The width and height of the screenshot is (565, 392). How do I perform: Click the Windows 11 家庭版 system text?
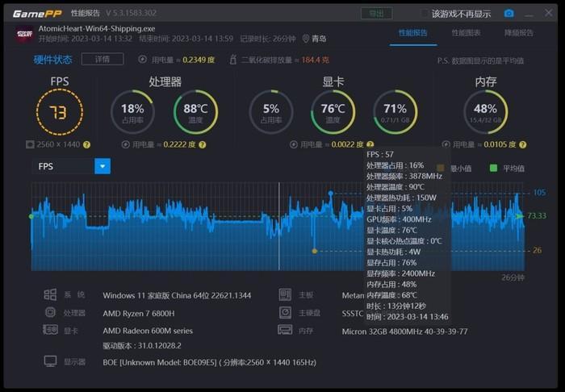(x=177, y=295)
